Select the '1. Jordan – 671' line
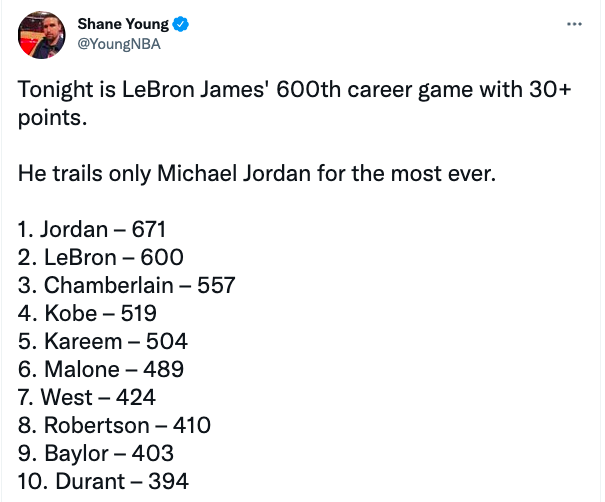Screen dimensions: 605x502 [92, 229]
